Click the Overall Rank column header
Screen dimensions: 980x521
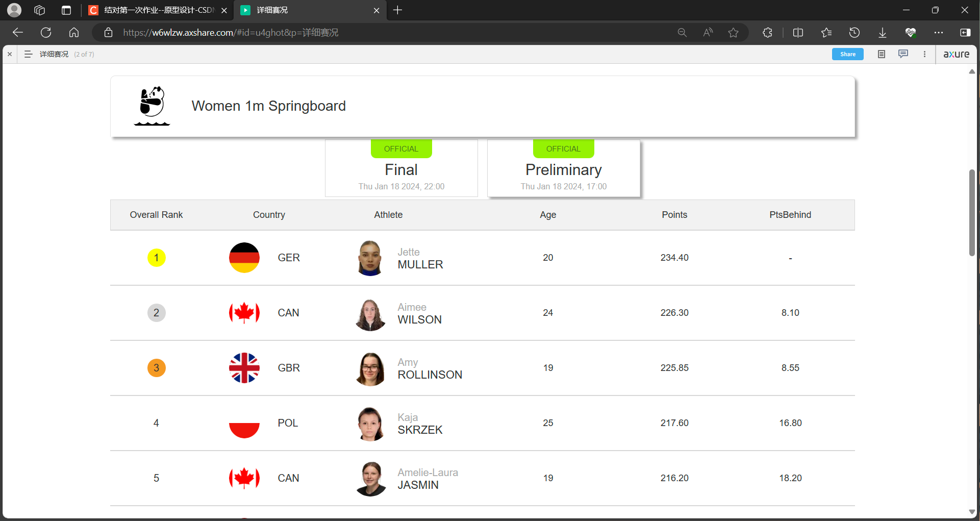point(156,215)
